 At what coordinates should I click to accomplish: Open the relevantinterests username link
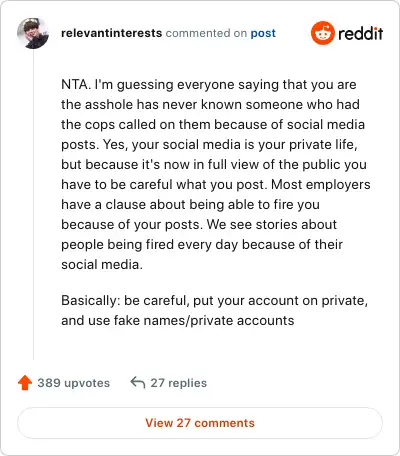point(112,33)
